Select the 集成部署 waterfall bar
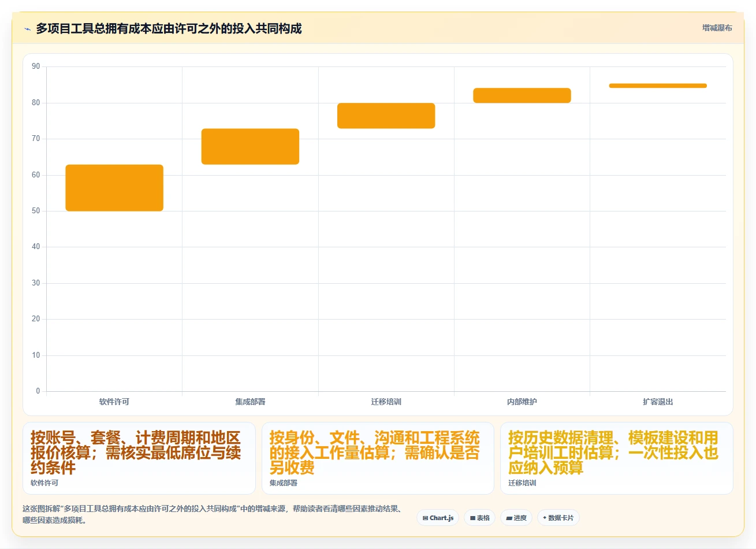The image size is (756, 549). coord(250,147)
